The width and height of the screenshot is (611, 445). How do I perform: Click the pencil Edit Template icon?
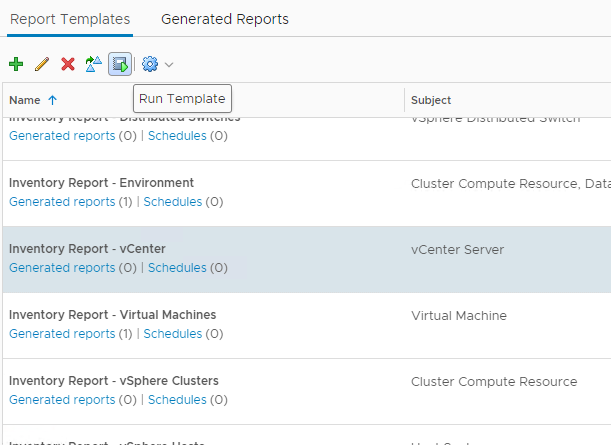pyautogui.click(x=42, y=64)
